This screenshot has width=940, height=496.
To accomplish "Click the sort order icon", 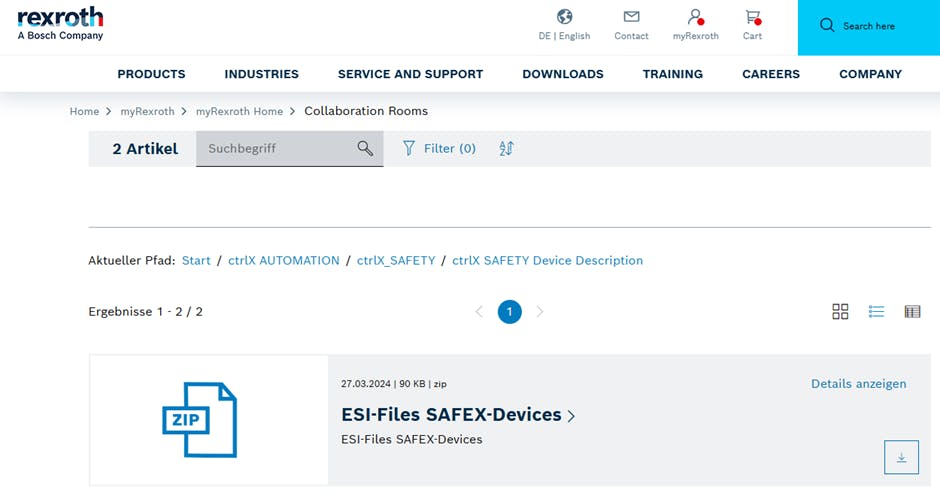I will [x=506, y=148].
